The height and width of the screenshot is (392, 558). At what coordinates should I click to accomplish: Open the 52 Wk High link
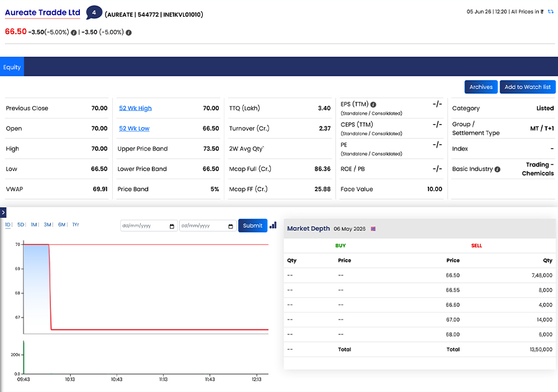pos(135,109)
